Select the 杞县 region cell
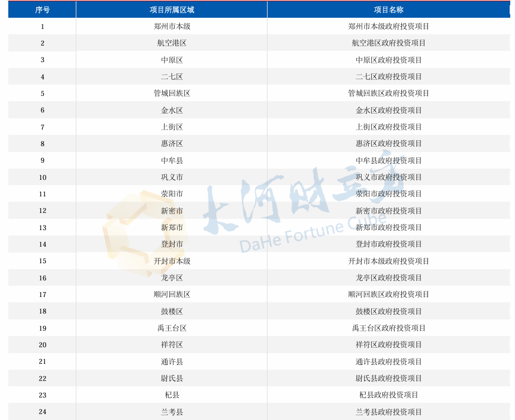This screenshot has width=515, height=420. pos(172,395)
